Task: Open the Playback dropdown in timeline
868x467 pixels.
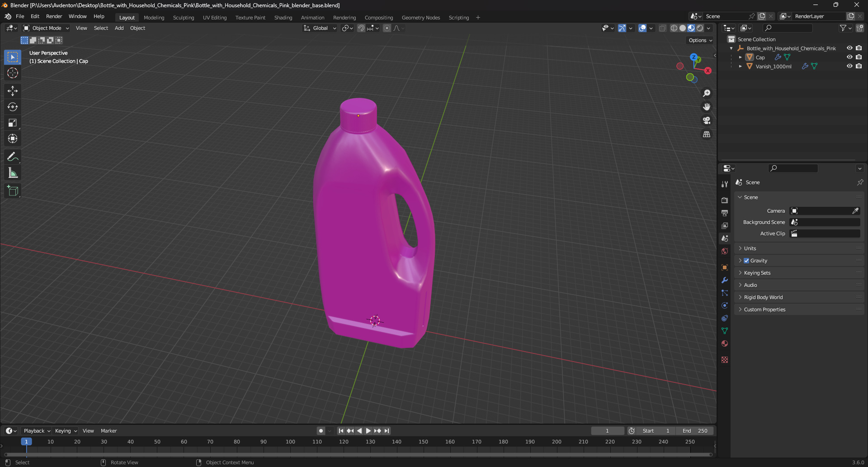Action: click(37, 431)
